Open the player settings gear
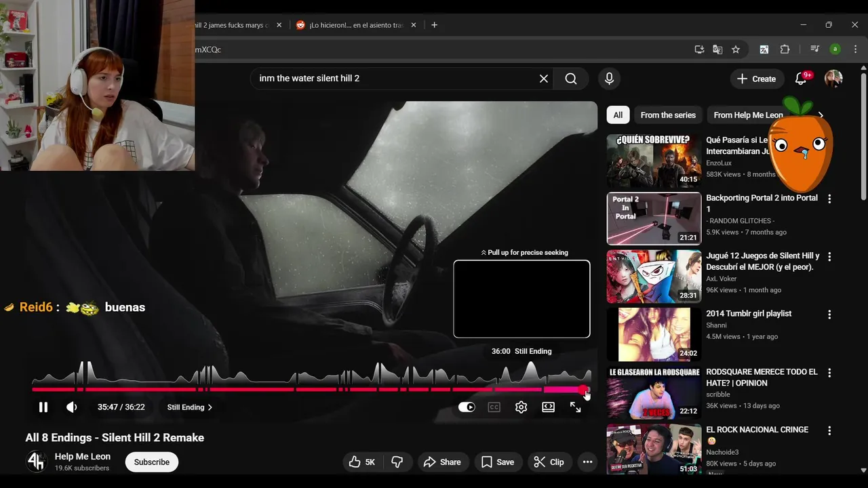 pos(521,407)
